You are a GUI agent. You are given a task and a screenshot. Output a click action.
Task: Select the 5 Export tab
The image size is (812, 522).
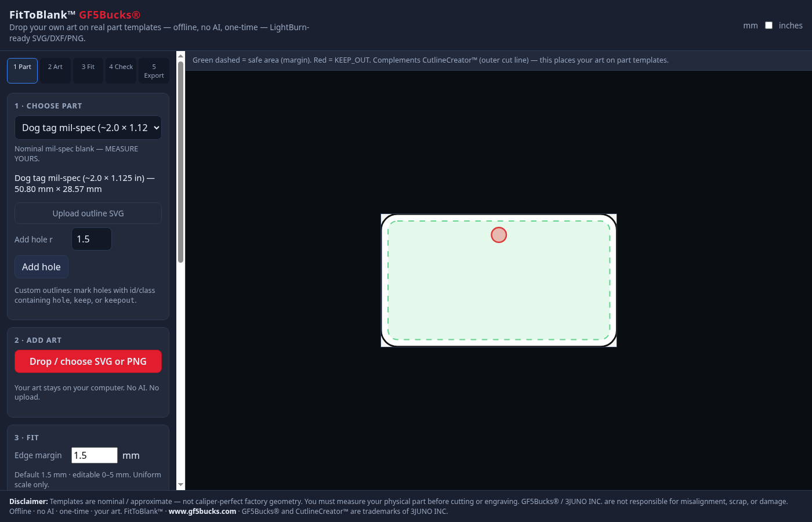[154, 71]
